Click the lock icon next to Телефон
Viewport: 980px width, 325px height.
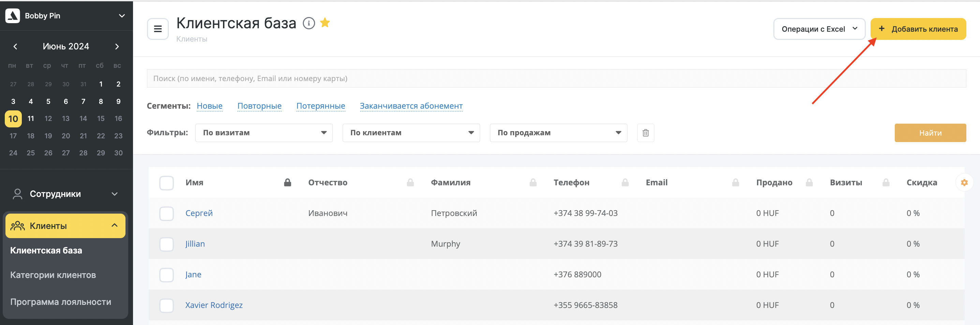625,183
